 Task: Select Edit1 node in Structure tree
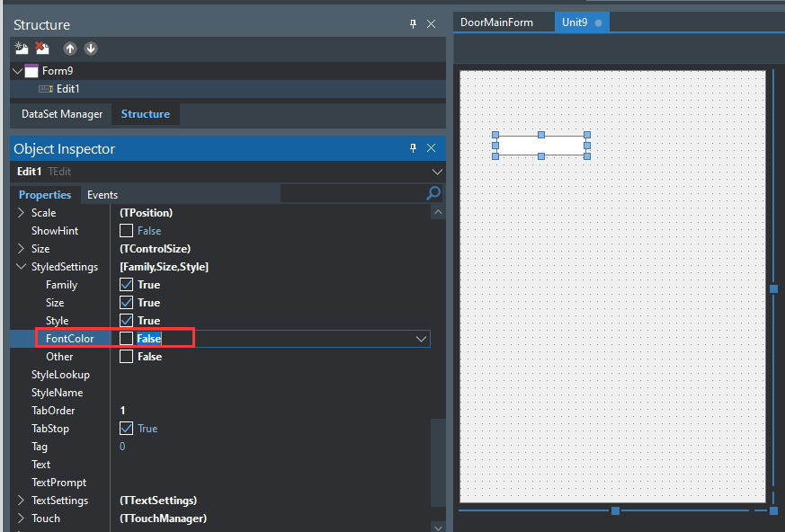point(67,89)
